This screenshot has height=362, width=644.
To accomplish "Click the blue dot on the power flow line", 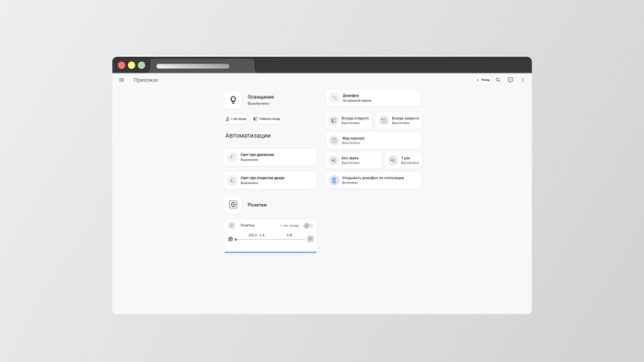I will (236, 239).
